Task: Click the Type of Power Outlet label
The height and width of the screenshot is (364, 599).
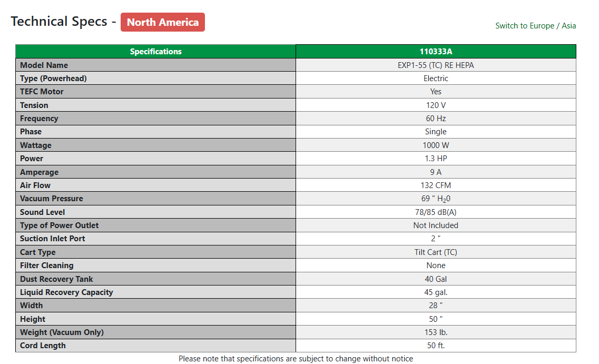Action: click(x=59, y=225)
